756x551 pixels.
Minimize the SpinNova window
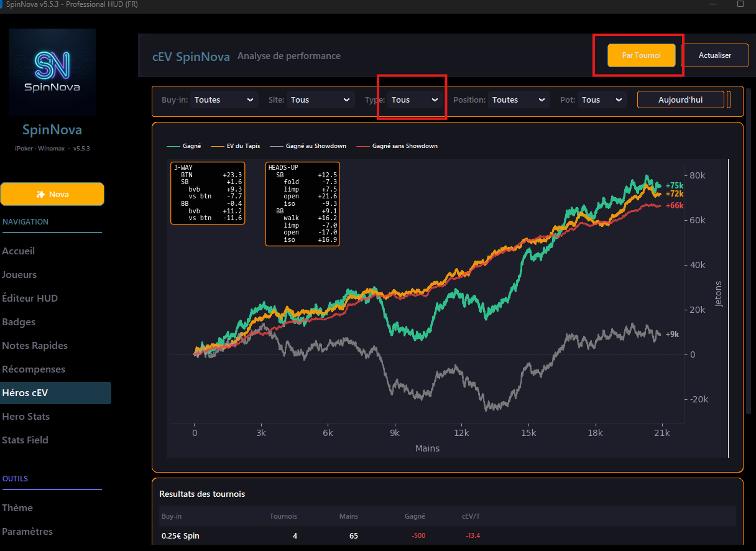[x=712, y=4]
